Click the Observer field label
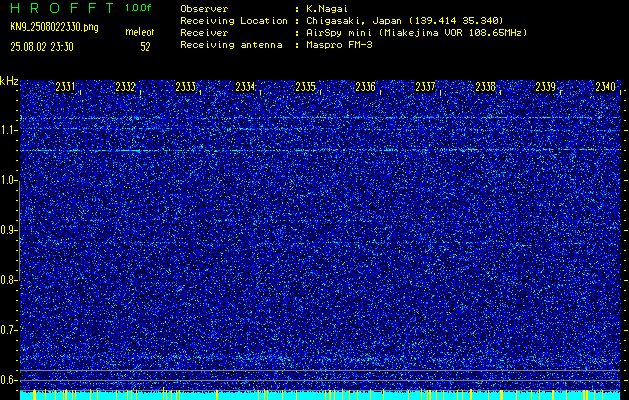Viewport: 629px width, 400px height. point(204,9)
